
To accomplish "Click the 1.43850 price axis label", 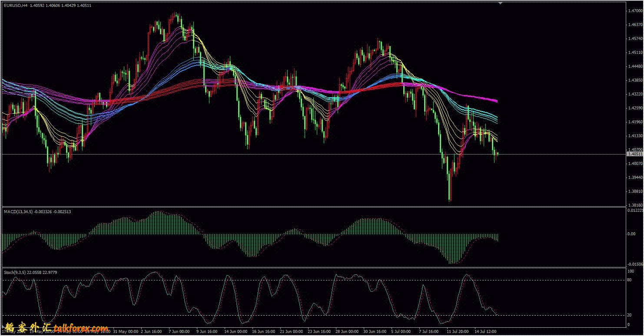I will click(635, 80).
